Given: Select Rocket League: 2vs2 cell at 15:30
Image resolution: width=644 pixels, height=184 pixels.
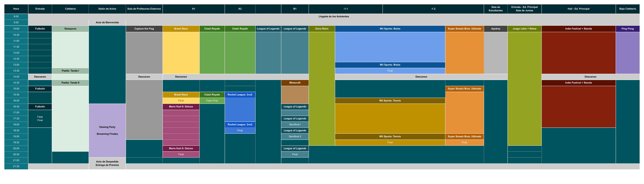Looking at the screenshot, I should point(240,95).
